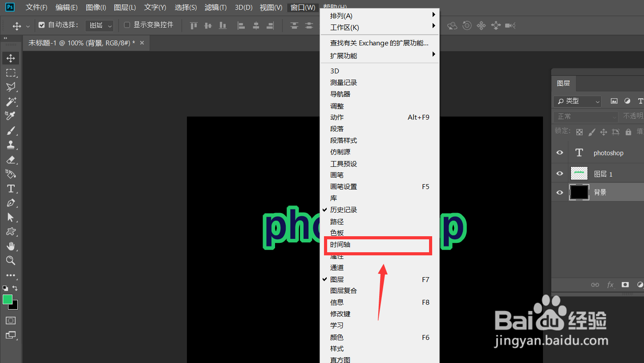Image resolution: width=644 pixels, height=363 pixels.
Task: Hide the photoshop text layer
Action: point(560,153)
